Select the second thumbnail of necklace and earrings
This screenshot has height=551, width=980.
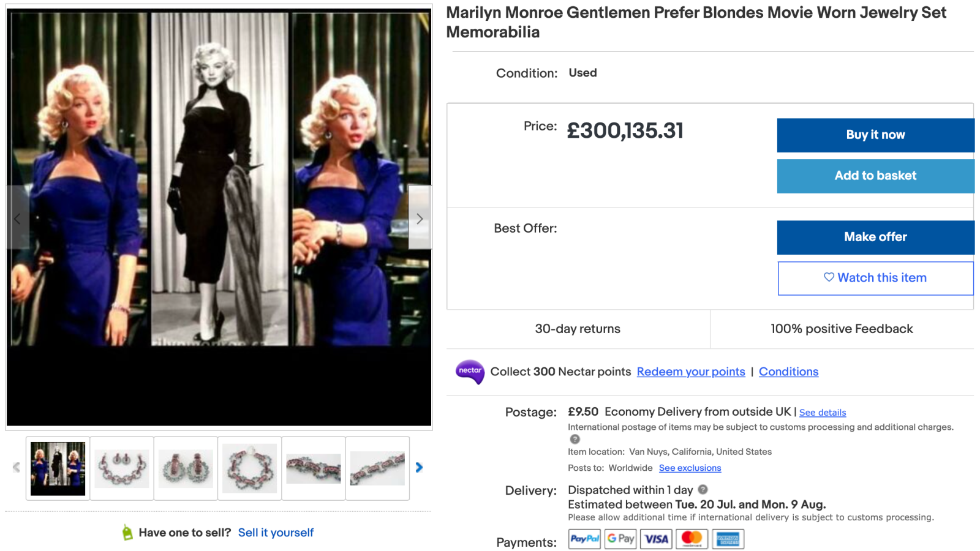[122, 468]
